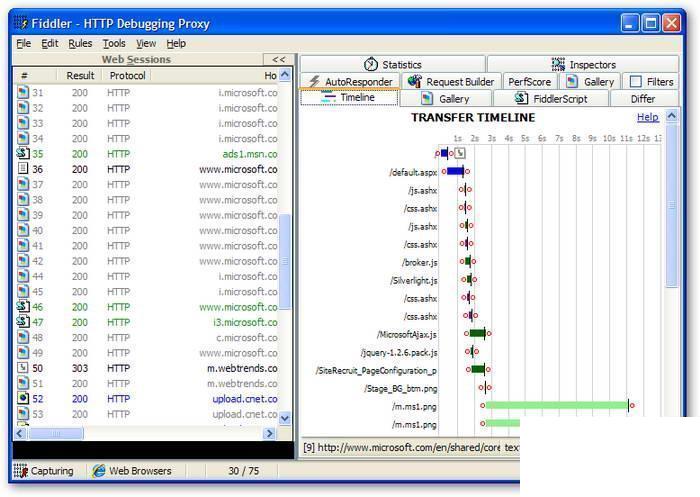700x497 pixels.
Task: Click the image icon of session 53
Action: [x=23, y=413]
